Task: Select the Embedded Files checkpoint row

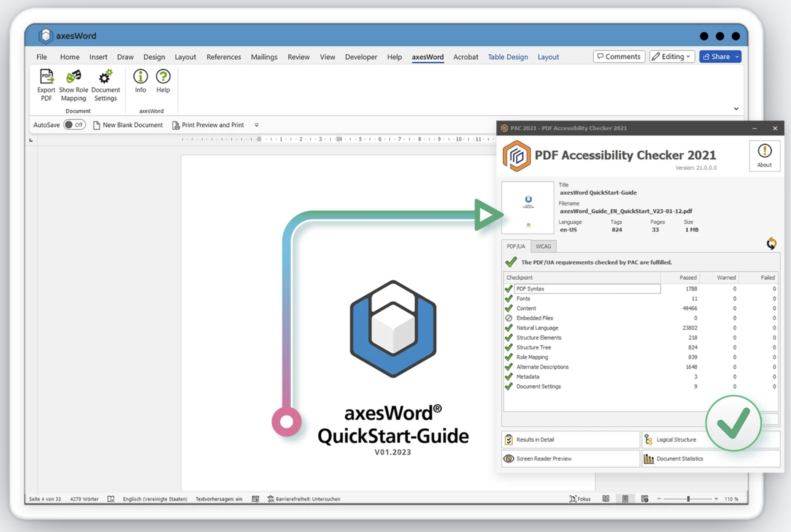Action: pyautogui.click(x=641, y=318)
